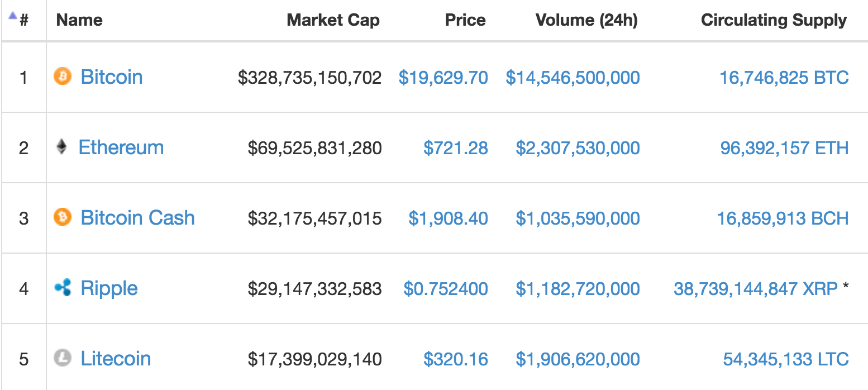Click Ripple's circulating supply 38,739,144,847 XRP
This screenshot has width=868, height=390.
click(x=756, y=289)
